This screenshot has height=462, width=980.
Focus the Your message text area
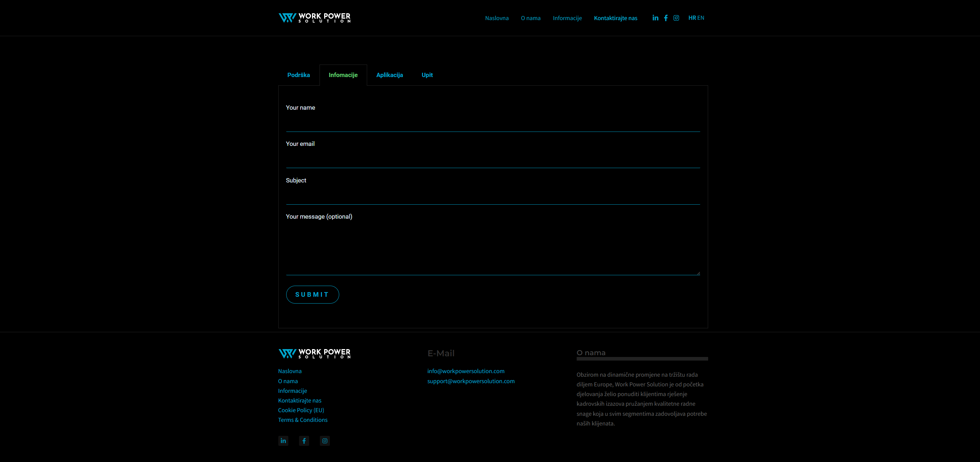[x=493, y=247]
